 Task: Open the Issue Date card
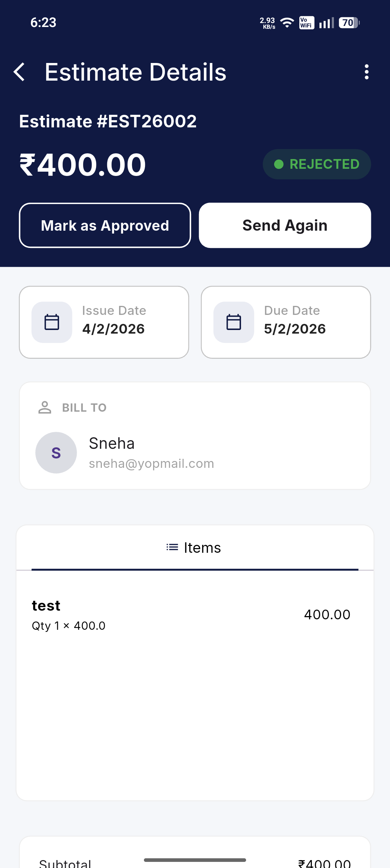104,322
